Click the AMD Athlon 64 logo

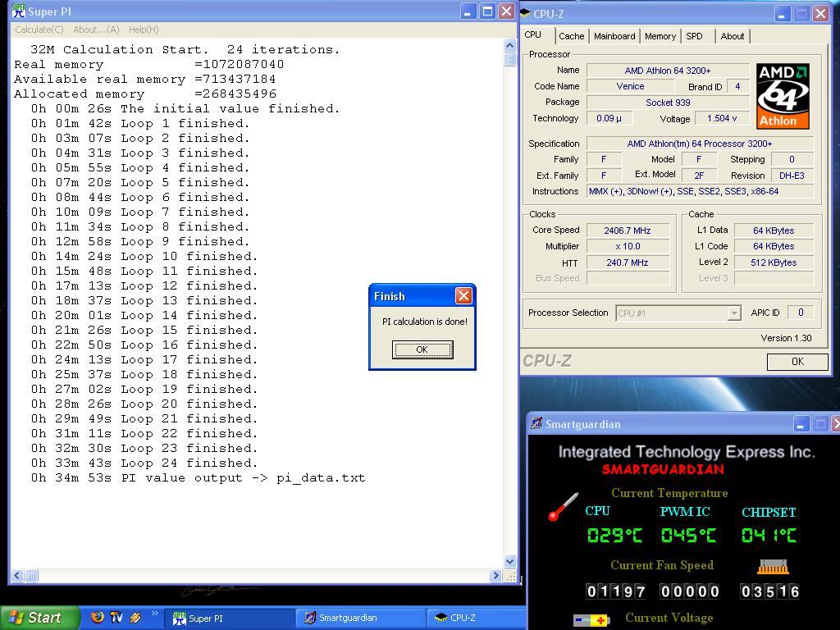[x=783, y=97]
